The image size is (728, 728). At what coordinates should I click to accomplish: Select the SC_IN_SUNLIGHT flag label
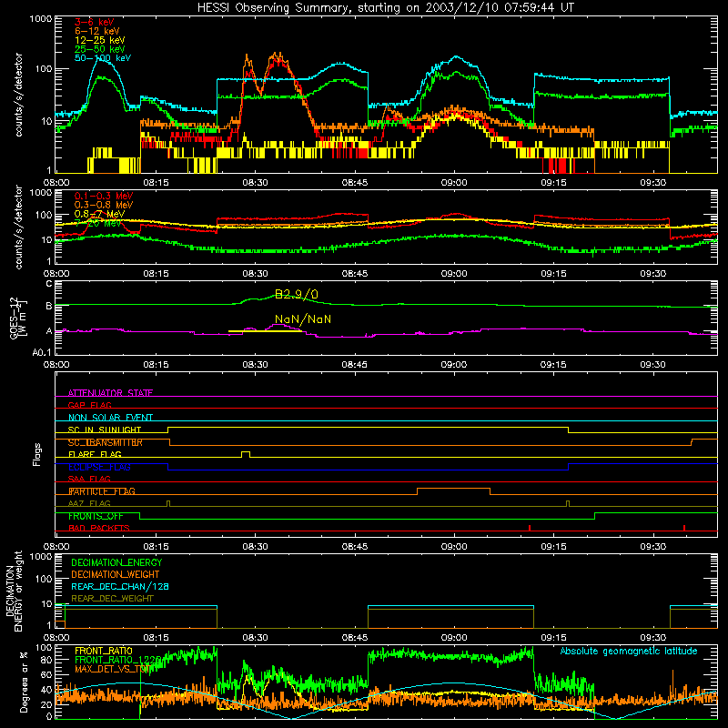coord(105,430)
